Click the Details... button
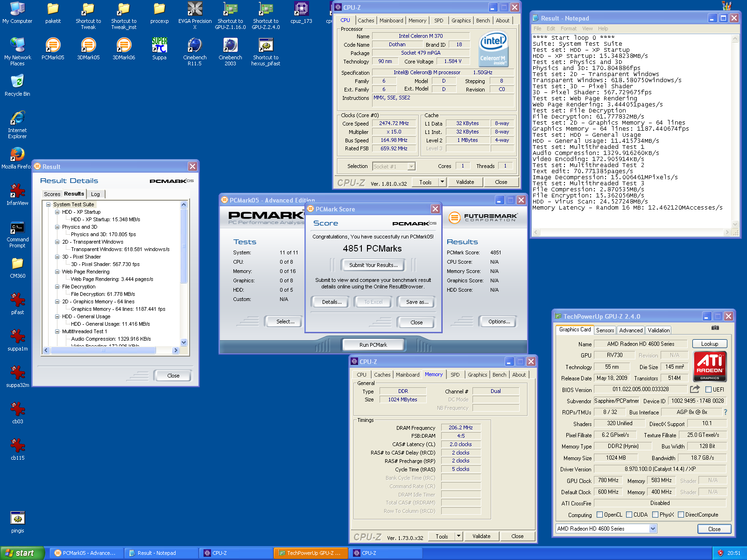 pyautogui.click(x=331, y=302)
